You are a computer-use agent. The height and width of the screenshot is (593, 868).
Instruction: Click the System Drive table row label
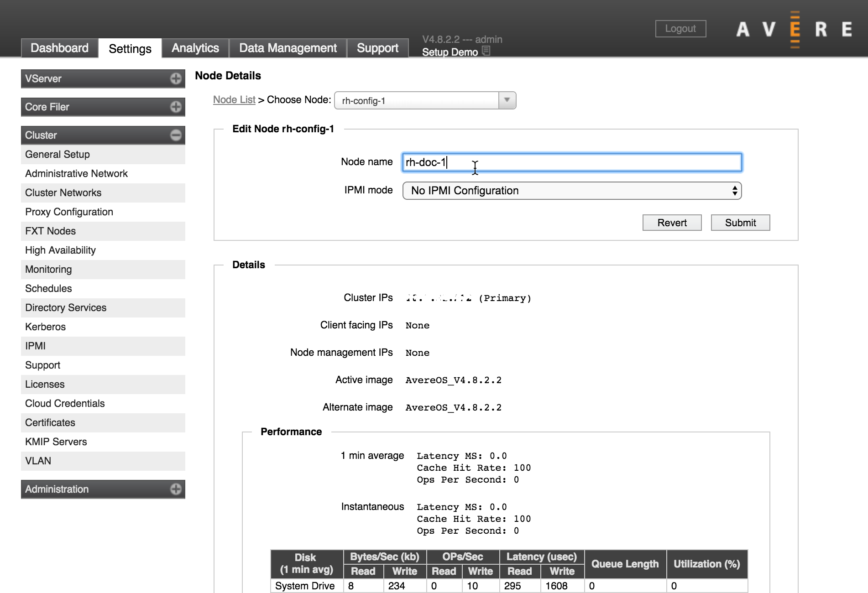(x=305, y=586)
